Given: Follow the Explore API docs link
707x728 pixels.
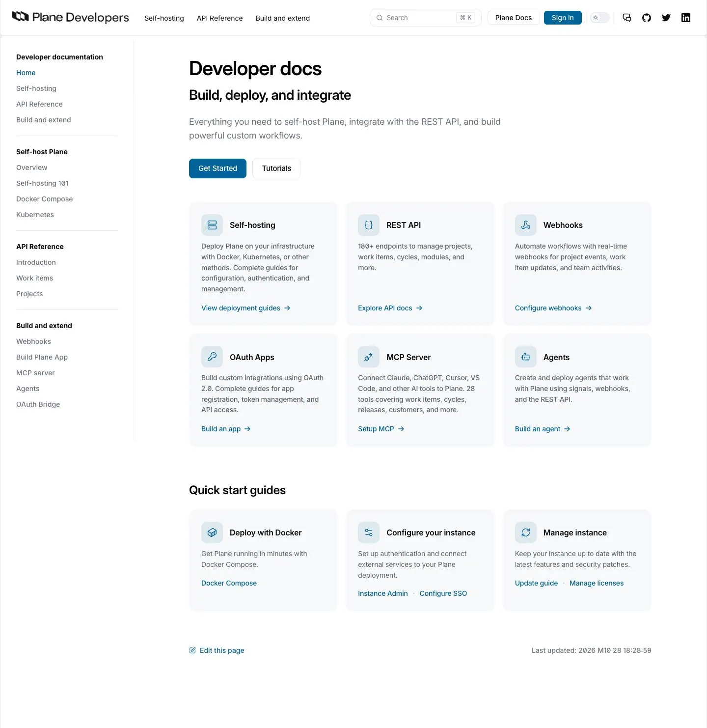Looking at the screenshot, I should [x=390, y=308].
